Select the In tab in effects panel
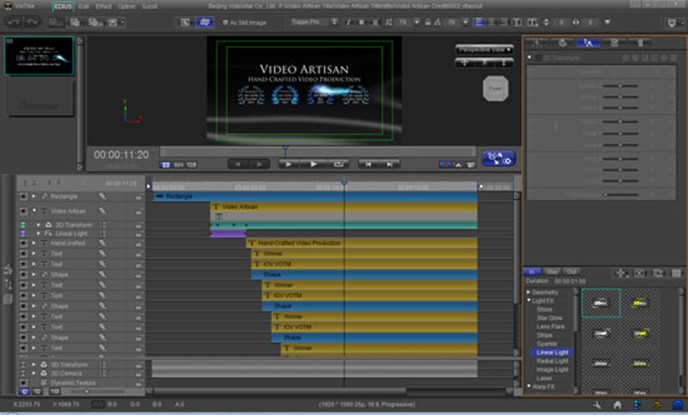The height and width of the screenshot is (415, 688). point(532,272)
